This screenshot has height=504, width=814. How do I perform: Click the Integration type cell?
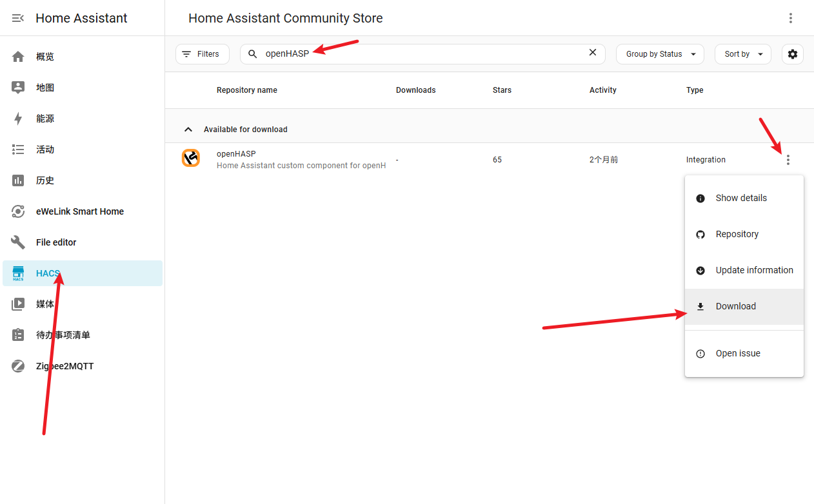pyautogui.click(x=706, y=160)
